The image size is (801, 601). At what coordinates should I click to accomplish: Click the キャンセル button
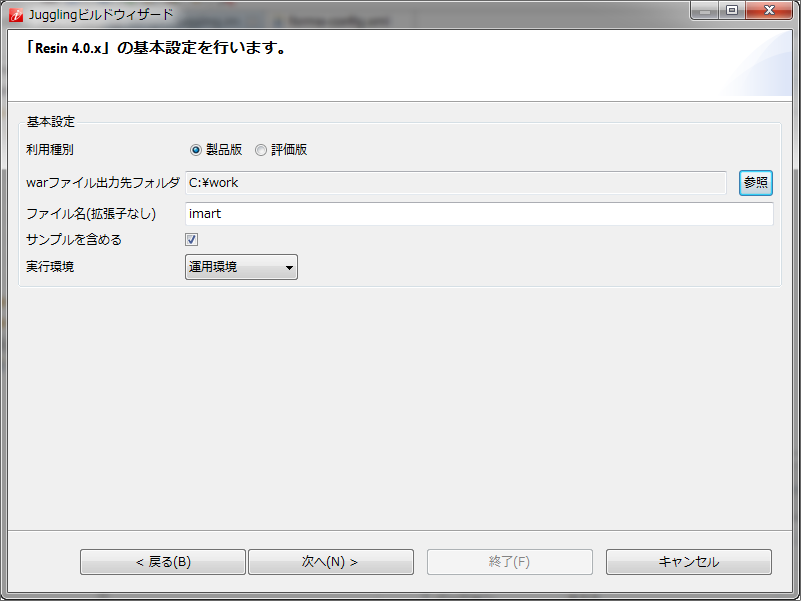[689, 562]
